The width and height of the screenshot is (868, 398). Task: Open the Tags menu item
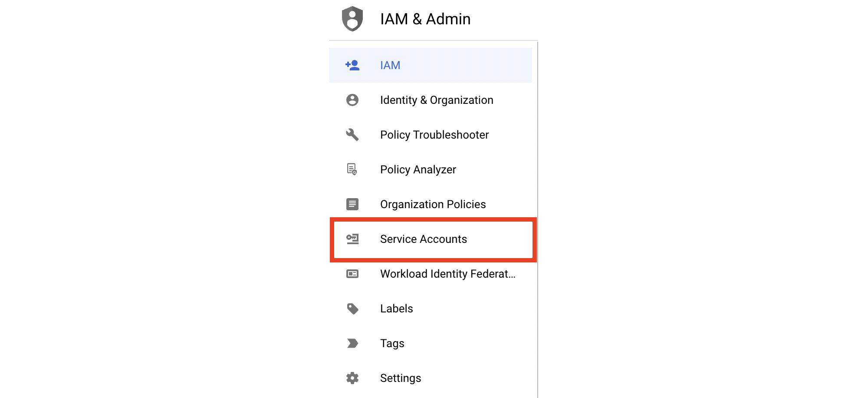click(x=431, y=343)
